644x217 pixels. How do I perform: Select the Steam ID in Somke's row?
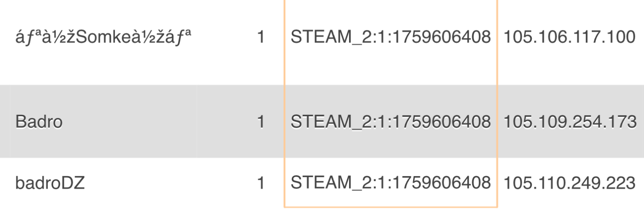coord(390,37)
